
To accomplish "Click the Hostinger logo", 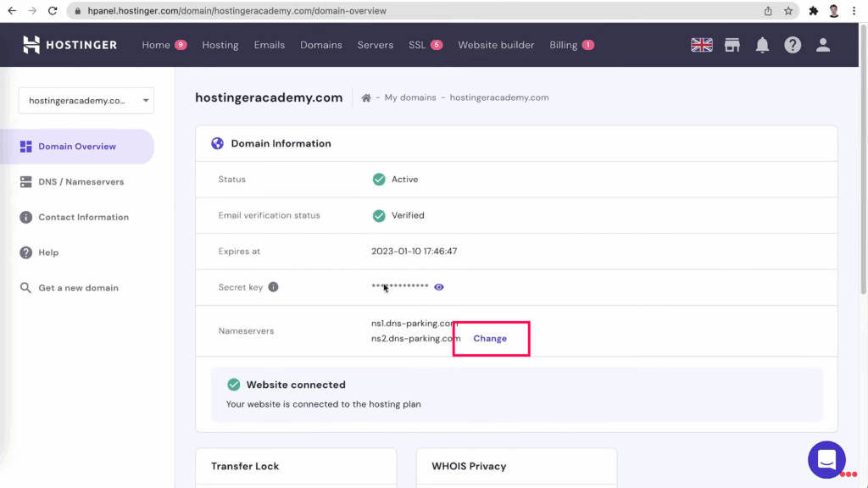I will 70,45.
